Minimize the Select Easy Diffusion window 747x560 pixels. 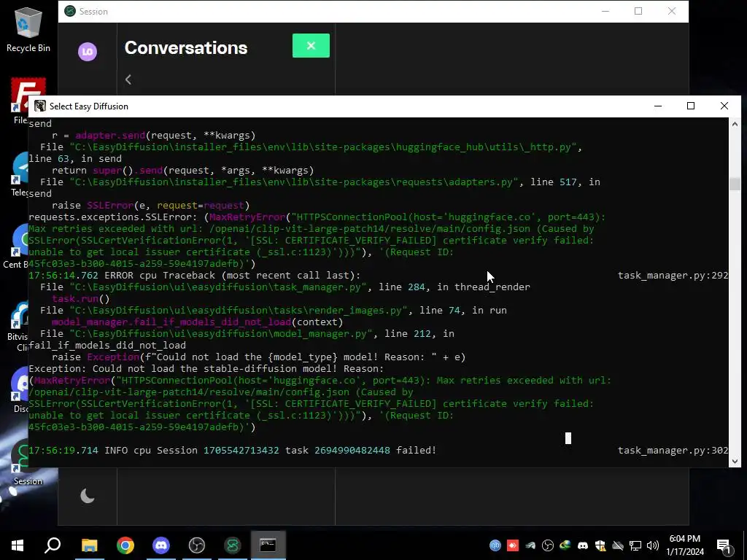[658, 106]
